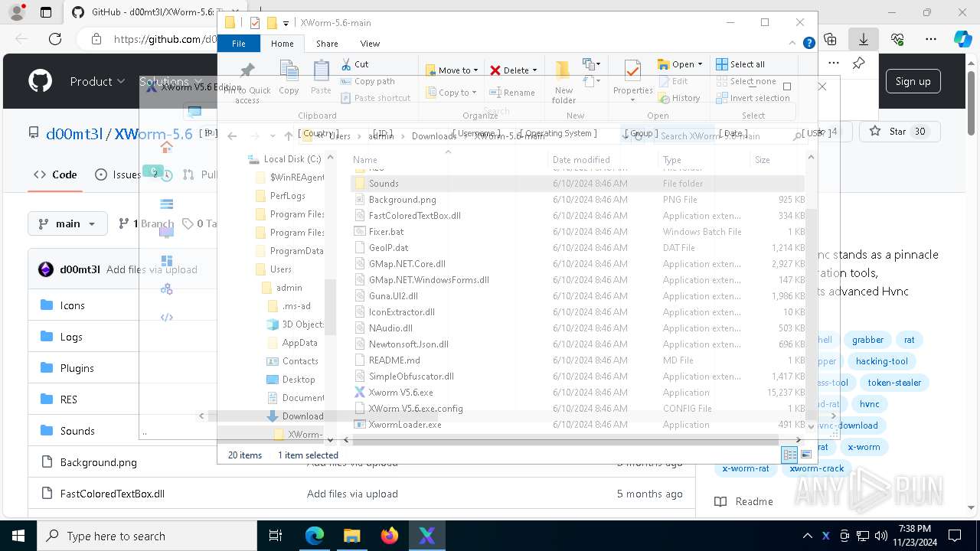Open the New item dropdown in ribbon
980x551 pixels.
(x=590, y=64)
